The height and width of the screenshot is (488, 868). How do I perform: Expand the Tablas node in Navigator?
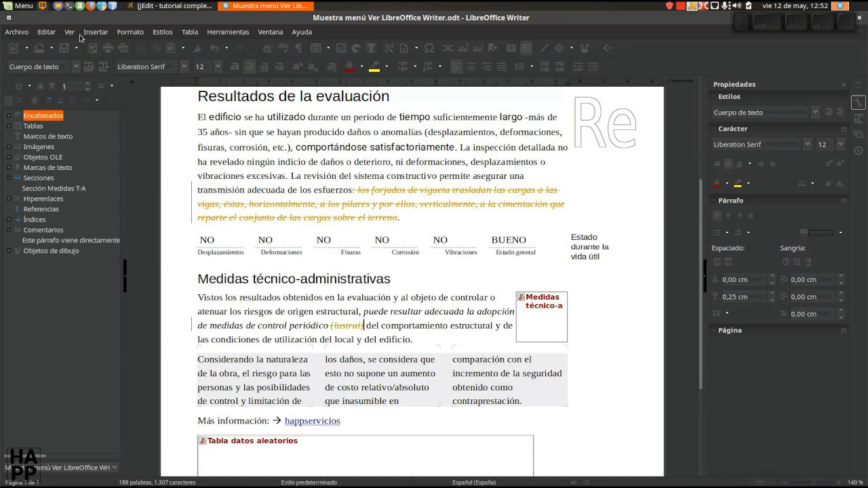(x=9, y=126)
